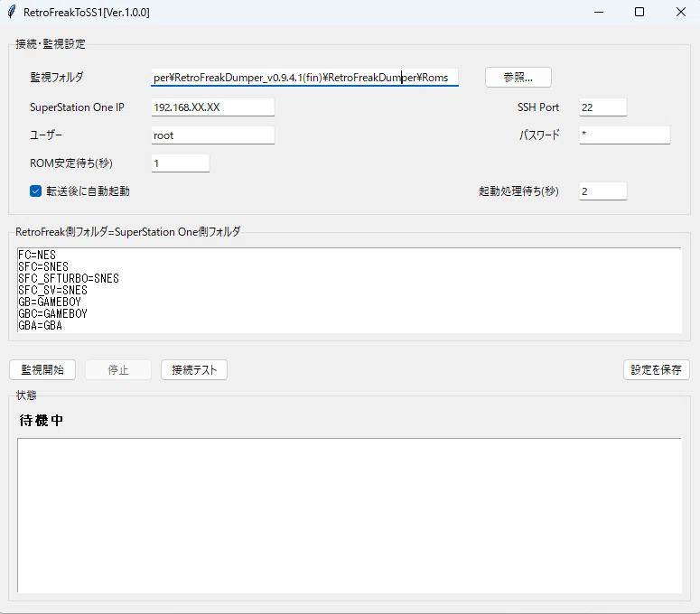Click the GB=GAMEBOY mapping line

(x=50, y=302)
